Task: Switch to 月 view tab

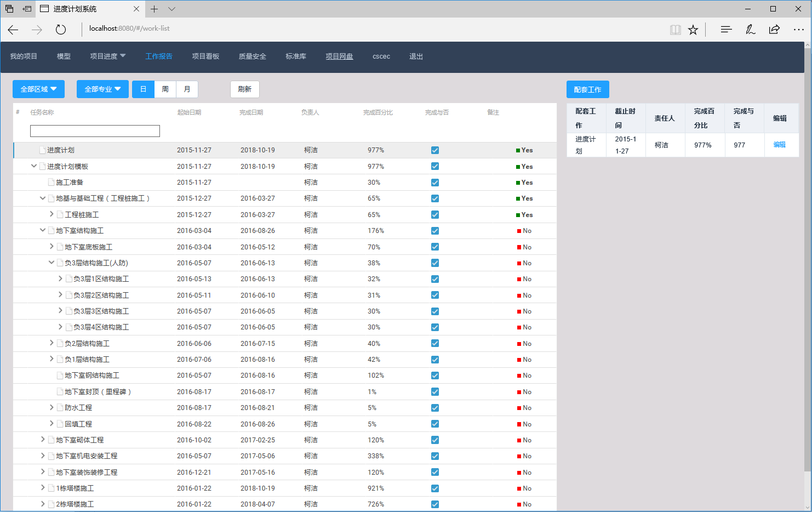Action: 187,89
